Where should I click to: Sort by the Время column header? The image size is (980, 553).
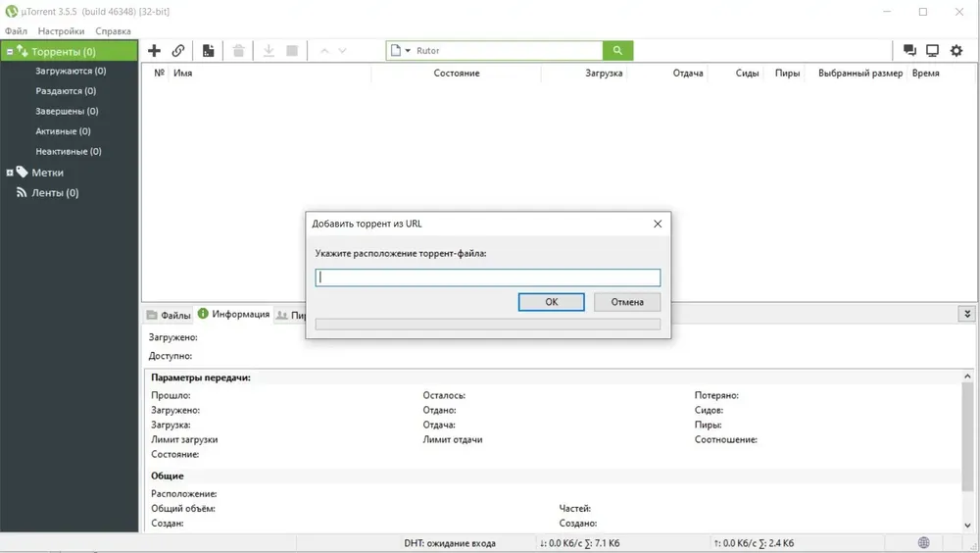[x=926, y=74]
